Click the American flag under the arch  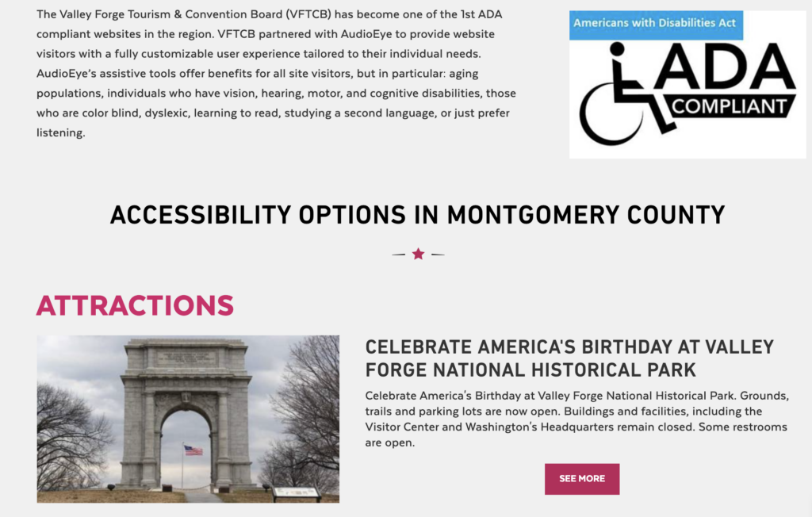coord(193,450)
